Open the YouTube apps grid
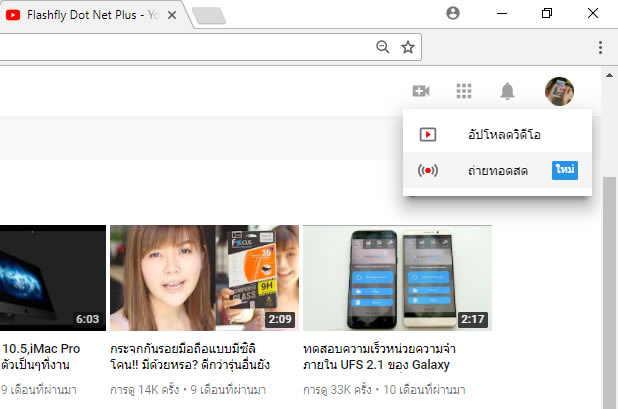 point(463,91)
